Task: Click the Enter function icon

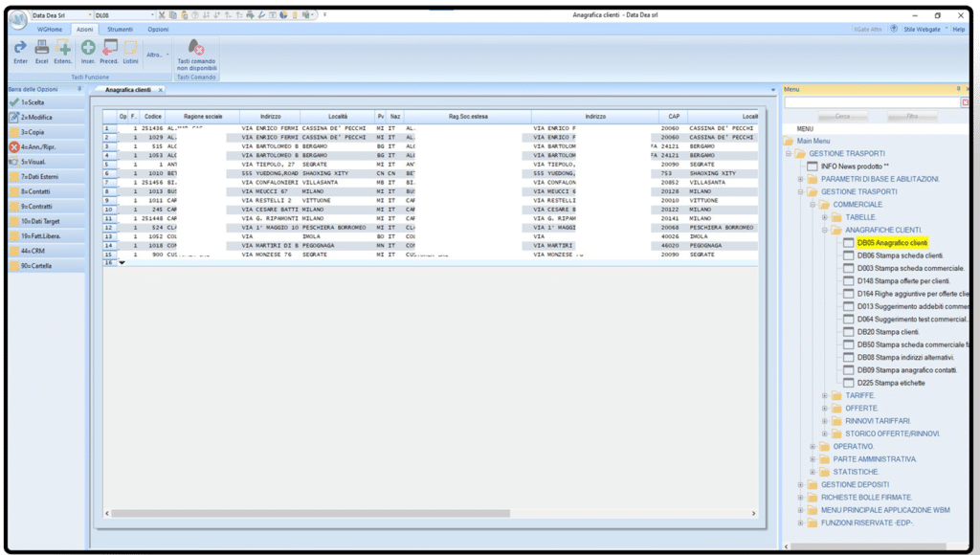Action: click(x=20, y=50)
